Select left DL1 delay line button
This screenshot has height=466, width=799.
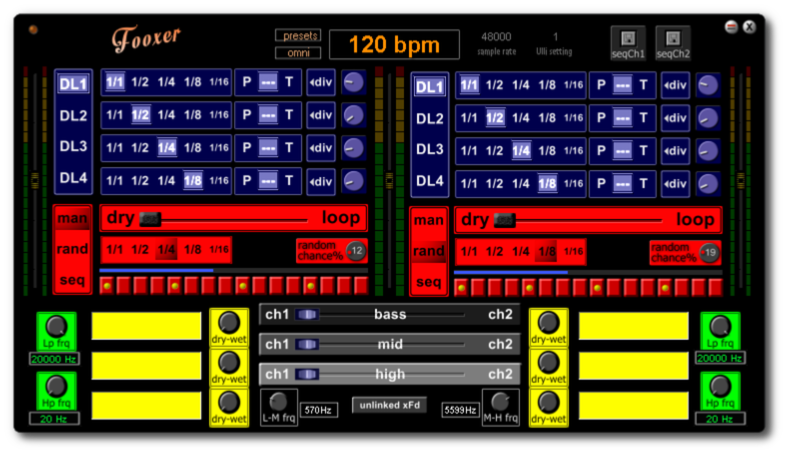[73, 84]
